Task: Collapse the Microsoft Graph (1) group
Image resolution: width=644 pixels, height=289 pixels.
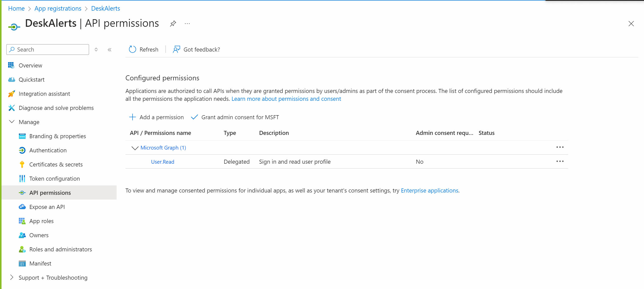Action: tap(135, 148)
